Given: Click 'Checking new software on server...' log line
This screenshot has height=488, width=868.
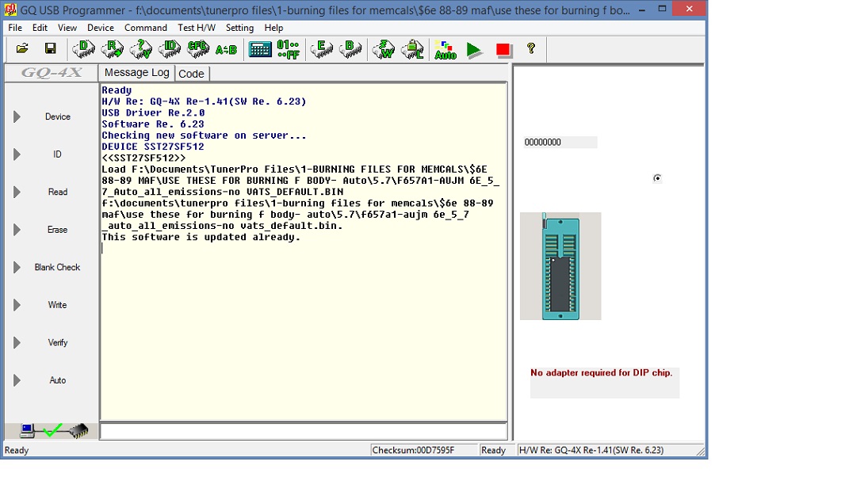Looking at the screenshot, I should 204,135.
